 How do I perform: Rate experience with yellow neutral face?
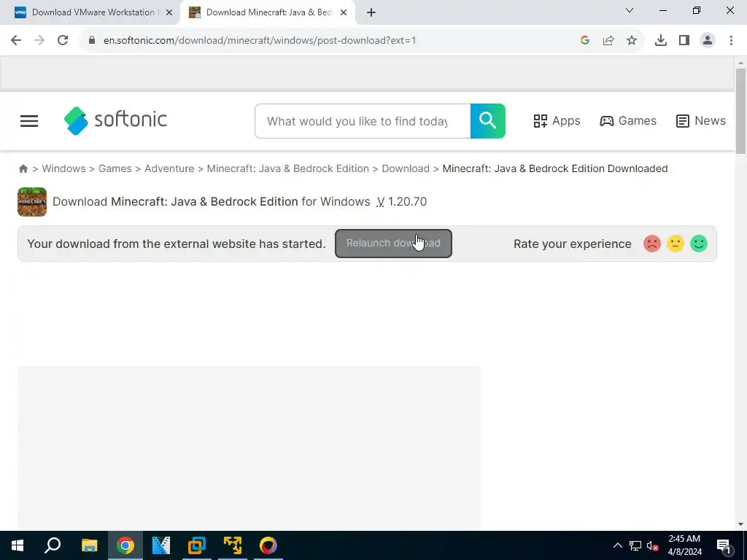point(675,244)
